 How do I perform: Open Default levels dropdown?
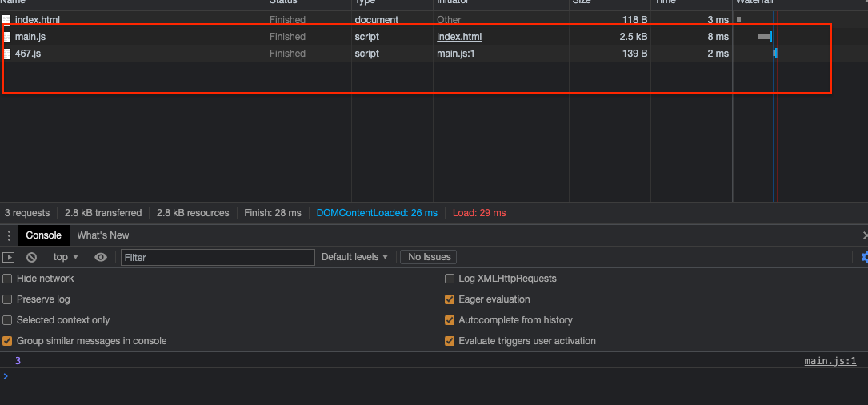tap(355, 257)
